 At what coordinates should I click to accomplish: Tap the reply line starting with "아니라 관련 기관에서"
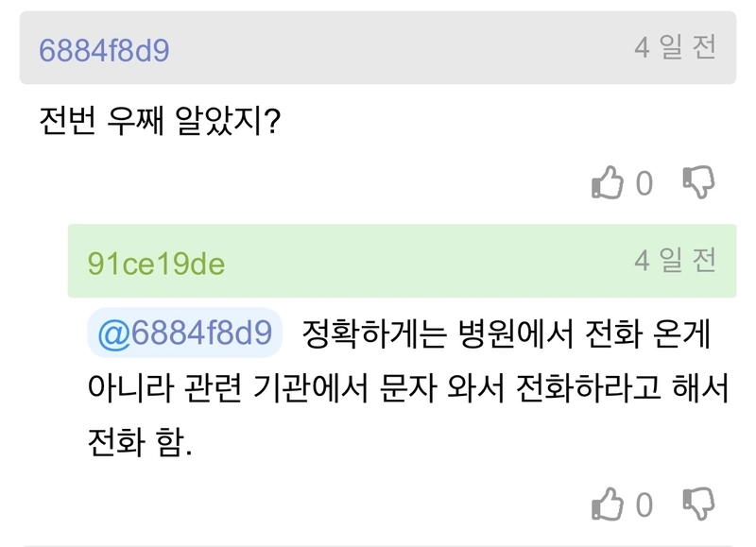pos(408,388)
